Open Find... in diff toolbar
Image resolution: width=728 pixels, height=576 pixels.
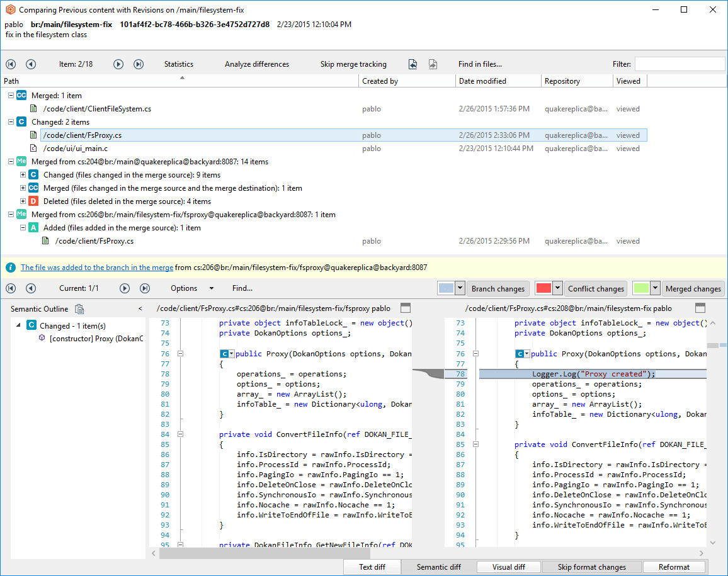[x=242, y=288]
